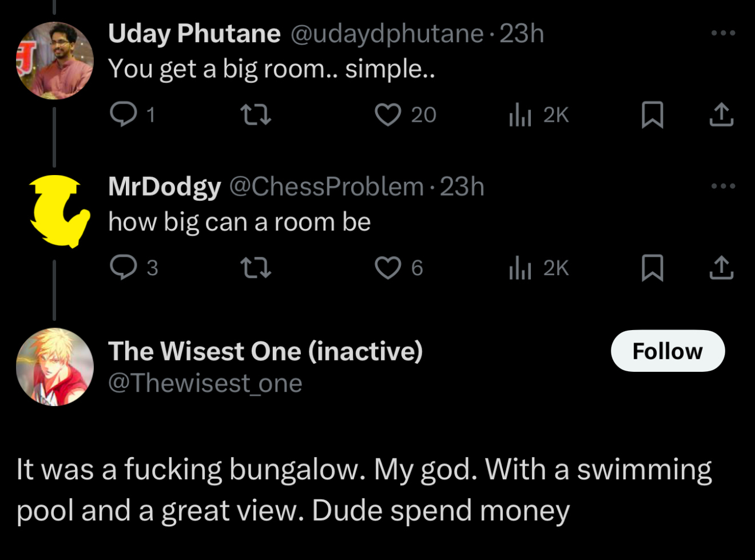Repost Uday Phutane's tweet
755x560 pixels.
coord(255,115)
